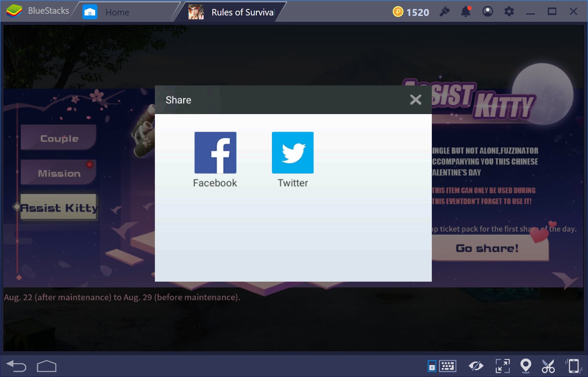Select the Assist Kitty tab

pyautogui.click(x=59, y=208)
